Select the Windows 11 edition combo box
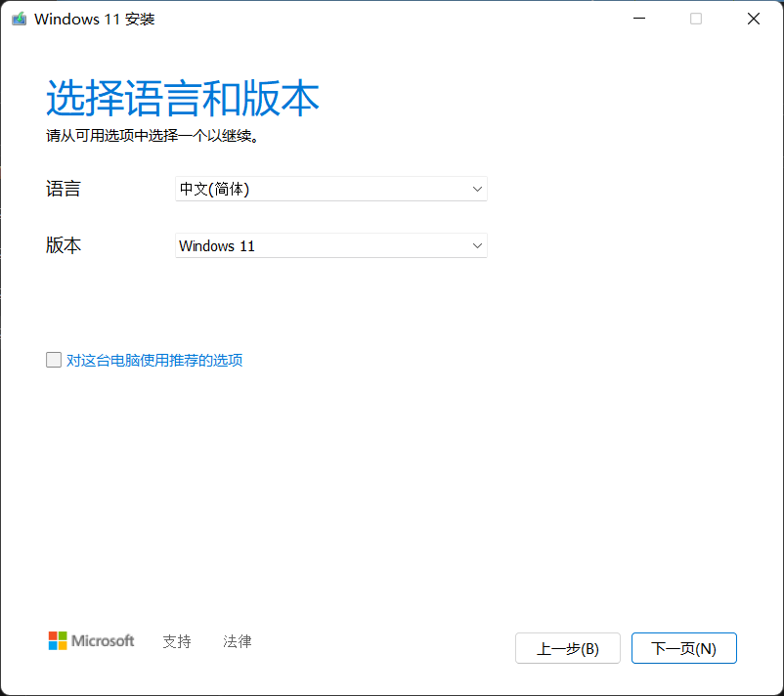The width and height of the screenshot is (784, 696). [x=330, y=245]
